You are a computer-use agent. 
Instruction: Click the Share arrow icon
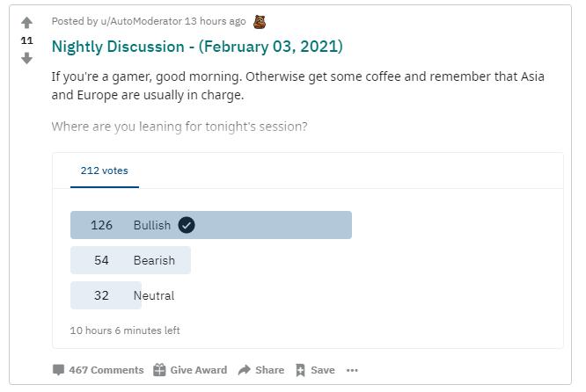tap(245, 370)
